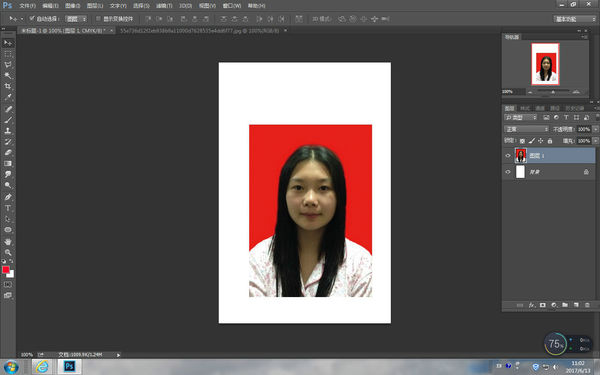Open the Image (图像) menu
The width and height of the screenshot is (600, 375).
(x=73, y=6)
